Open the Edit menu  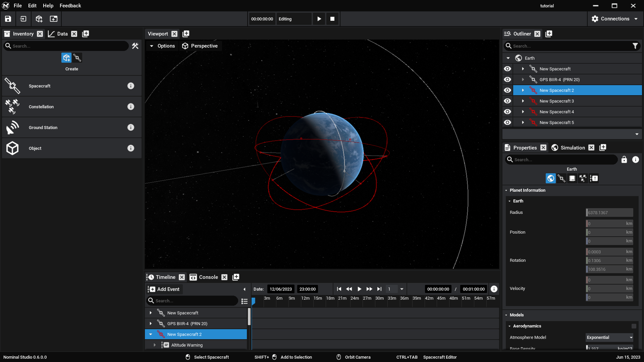point(32,6)
